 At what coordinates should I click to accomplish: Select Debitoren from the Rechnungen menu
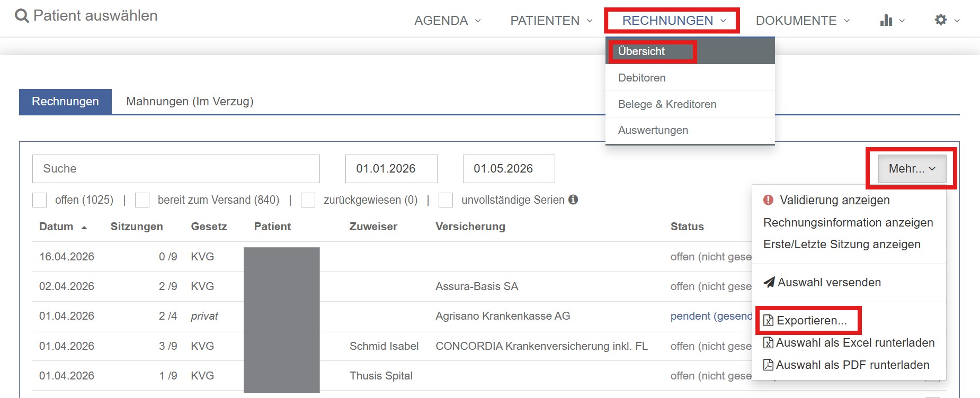(642, 78)
